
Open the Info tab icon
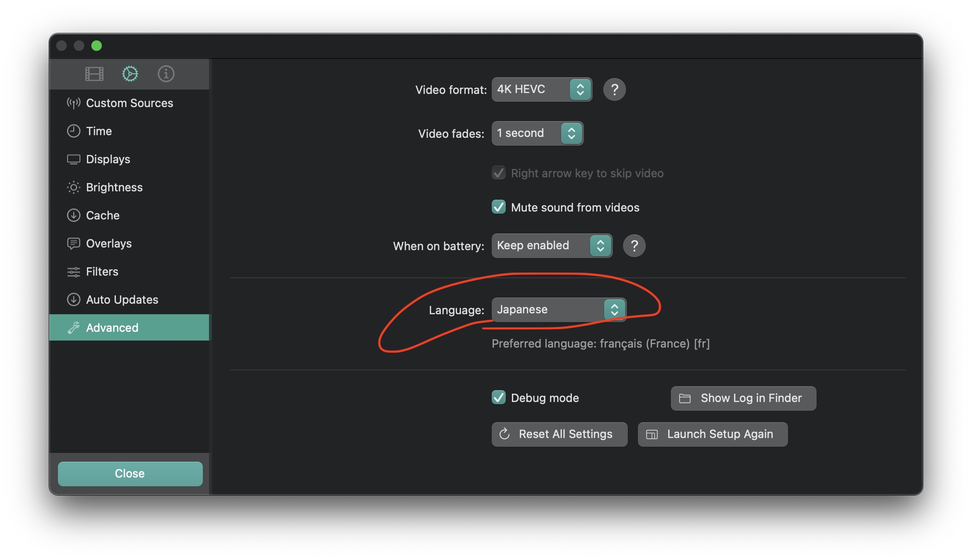166,74
